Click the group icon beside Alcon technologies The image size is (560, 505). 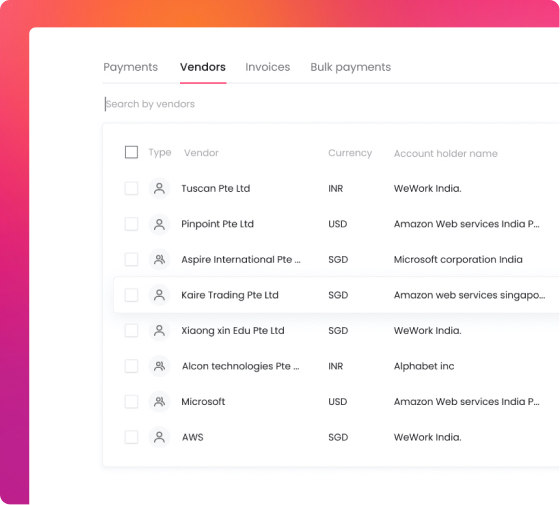coord(159,366)
